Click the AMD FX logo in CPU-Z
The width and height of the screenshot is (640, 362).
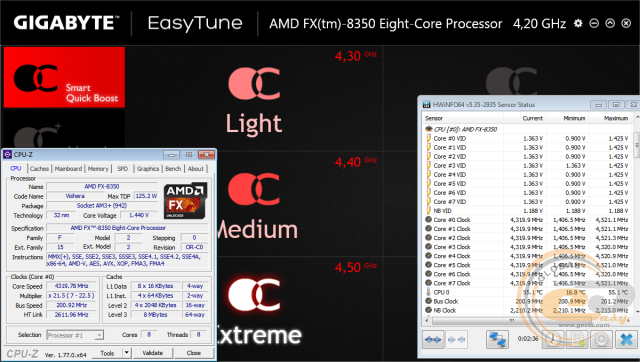click(185, 200)
